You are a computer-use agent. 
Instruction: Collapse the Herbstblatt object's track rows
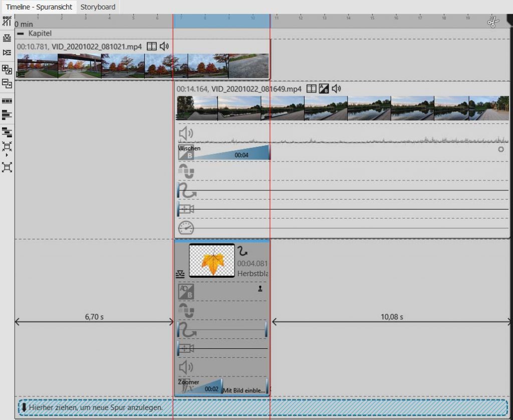tap(180, 274)
